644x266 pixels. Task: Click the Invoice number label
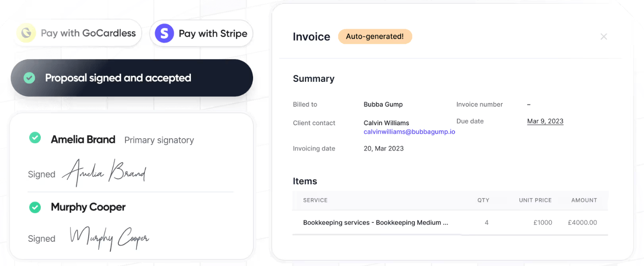480,104
